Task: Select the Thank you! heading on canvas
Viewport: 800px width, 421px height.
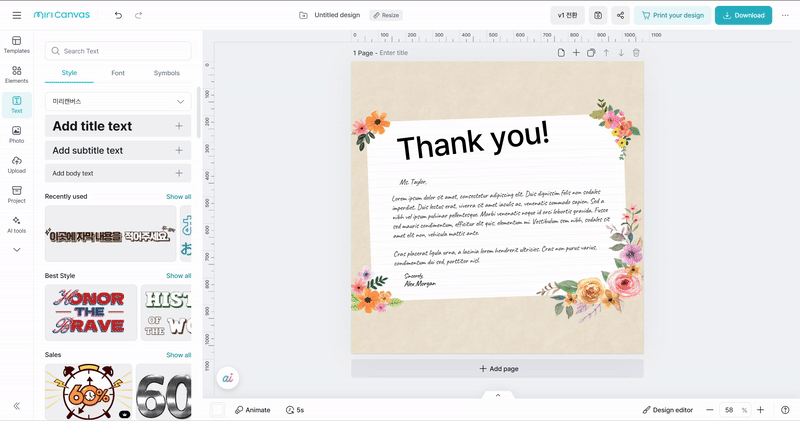Action: pyautogui.click(x=473, y=140)
